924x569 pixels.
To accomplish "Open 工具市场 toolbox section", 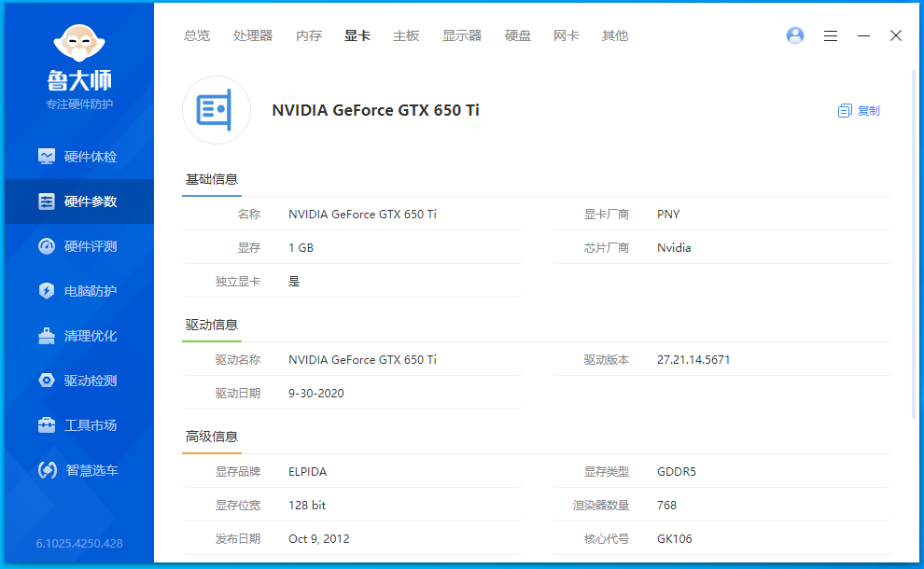I will click(78, 425).
